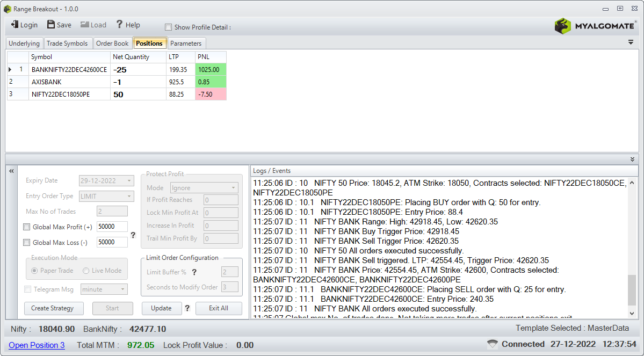Tick the Global Max Loss (-) checkbox
644x356 pixels.
click(x=27, y=242)
